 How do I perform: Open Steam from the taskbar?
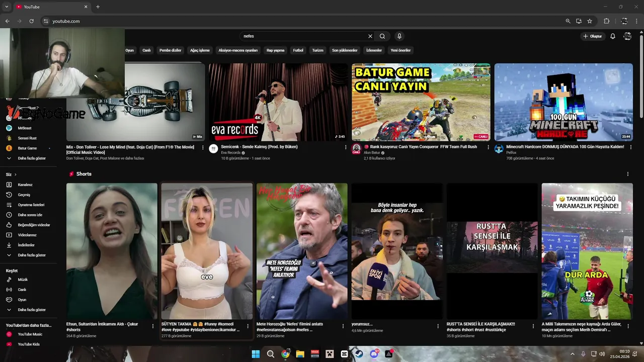coord(359,354)
